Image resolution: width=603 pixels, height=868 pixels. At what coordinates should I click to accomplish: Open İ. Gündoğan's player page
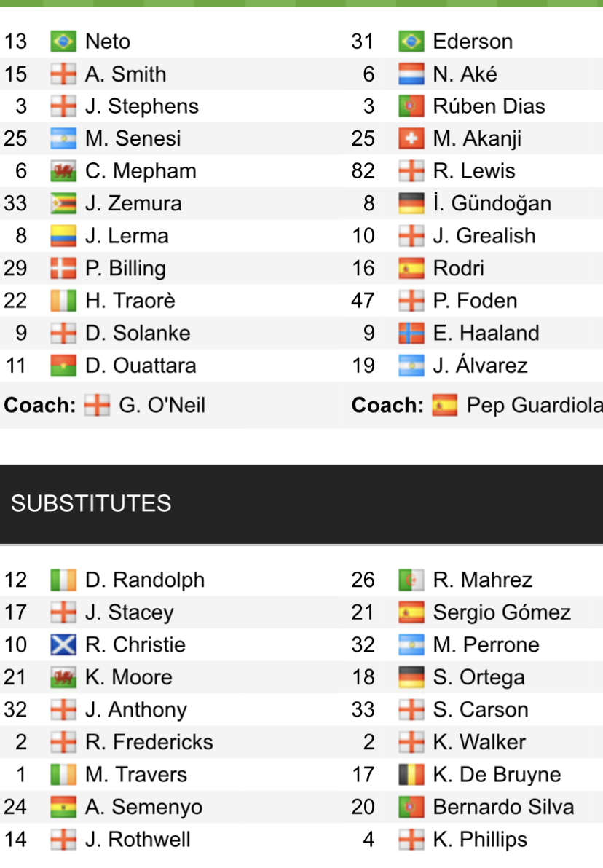point(492,203)
